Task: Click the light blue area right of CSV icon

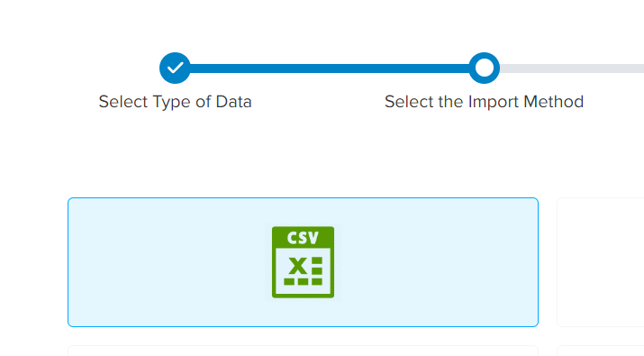Action: point(436,262)
